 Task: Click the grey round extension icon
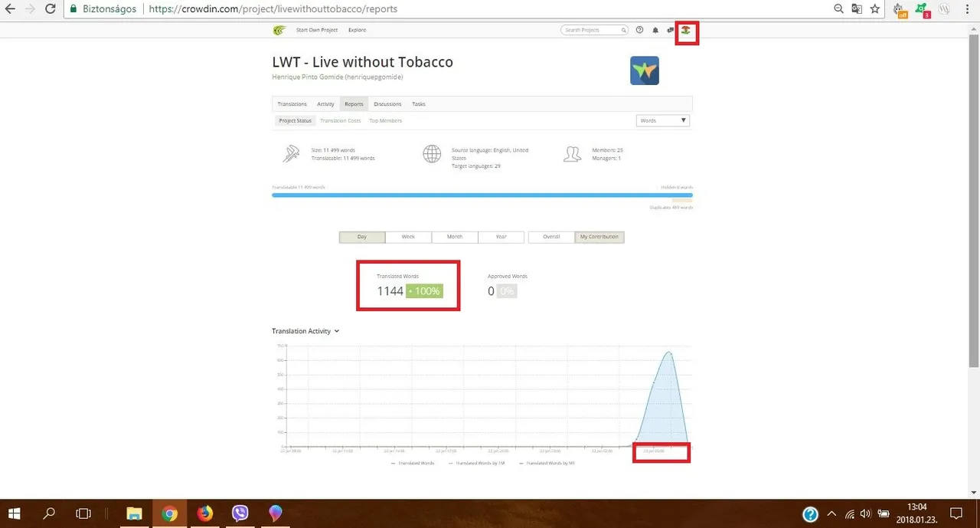945,9
